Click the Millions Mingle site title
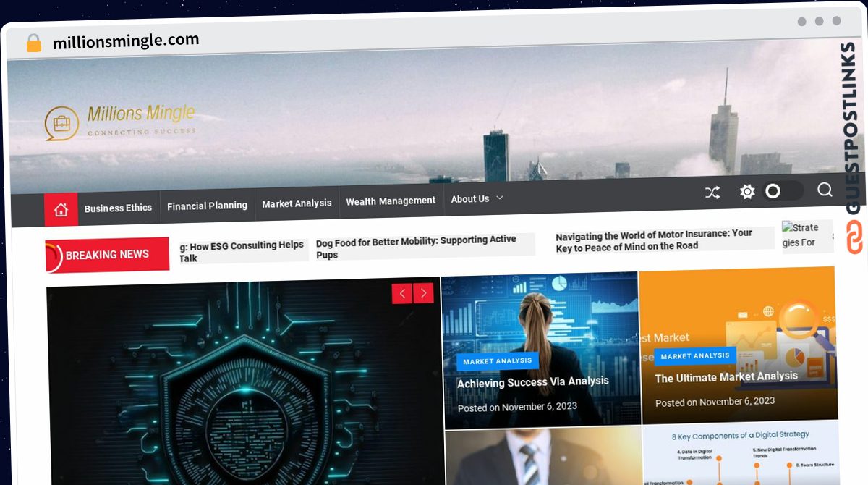 [141, 113]
